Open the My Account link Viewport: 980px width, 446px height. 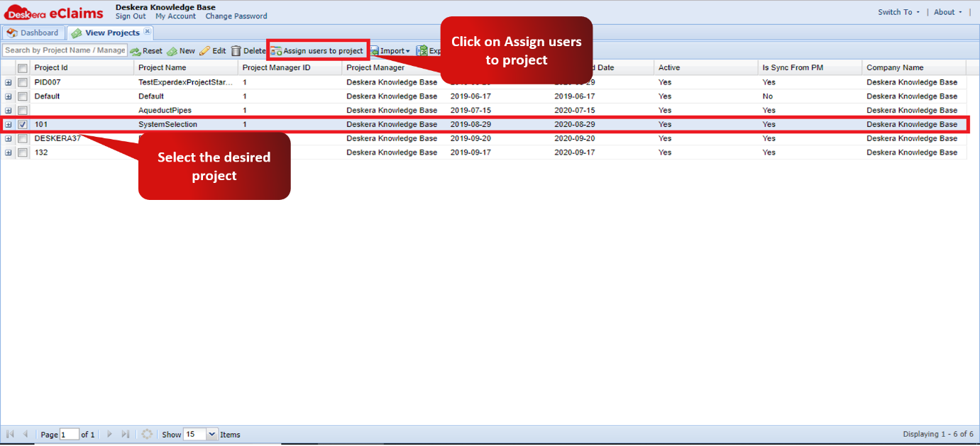coord(175,16)
